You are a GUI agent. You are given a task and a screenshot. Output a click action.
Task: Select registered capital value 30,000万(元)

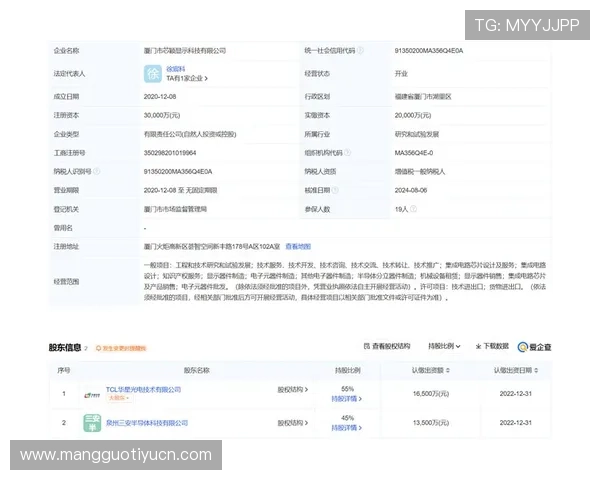pyautogui.click(x=162, y=115)
